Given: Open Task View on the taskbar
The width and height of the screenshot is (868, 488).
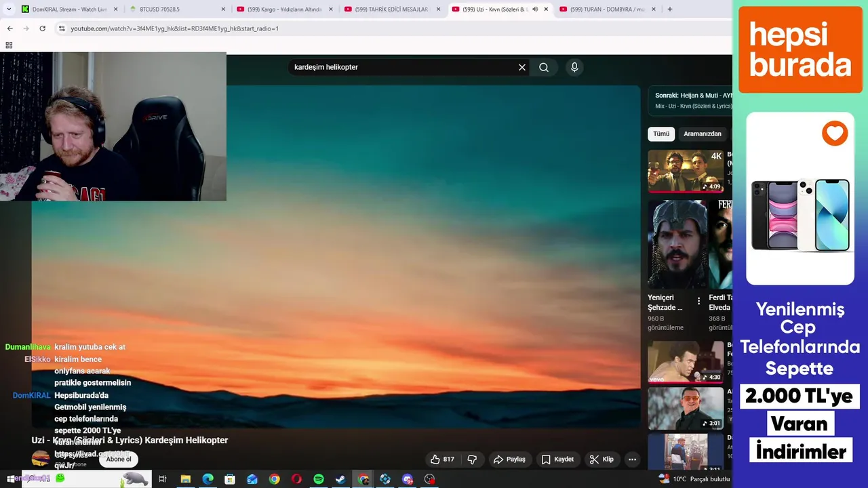Looking at the screenshot, I should (163, 479).
